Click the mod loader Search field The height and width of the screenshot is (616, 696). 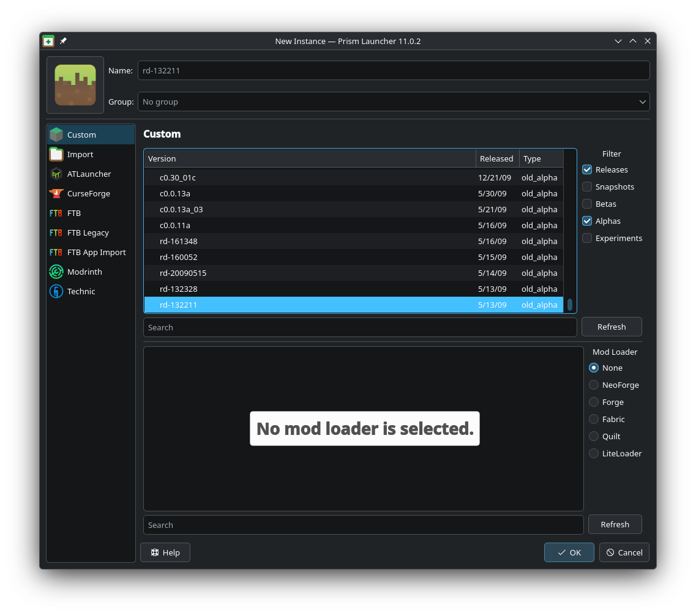[x=363, y=525]
